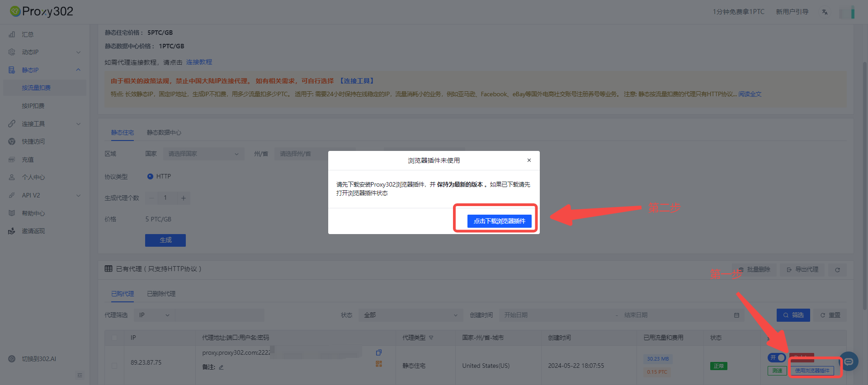Expand the API V2 sidebar menu chevron
The width and height of the screenshot is (868, 385).
pyautogui.click(x=78, y=195)
